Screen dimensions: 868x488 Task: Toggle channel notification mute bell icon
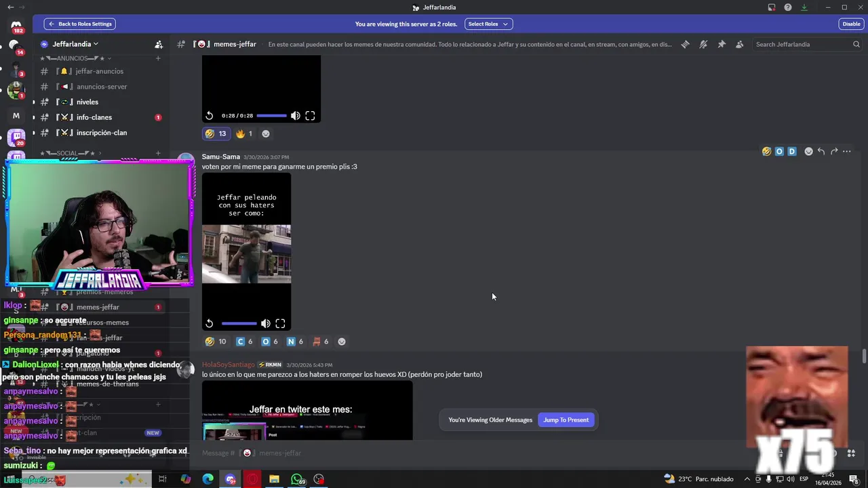(x=703, y=44)
